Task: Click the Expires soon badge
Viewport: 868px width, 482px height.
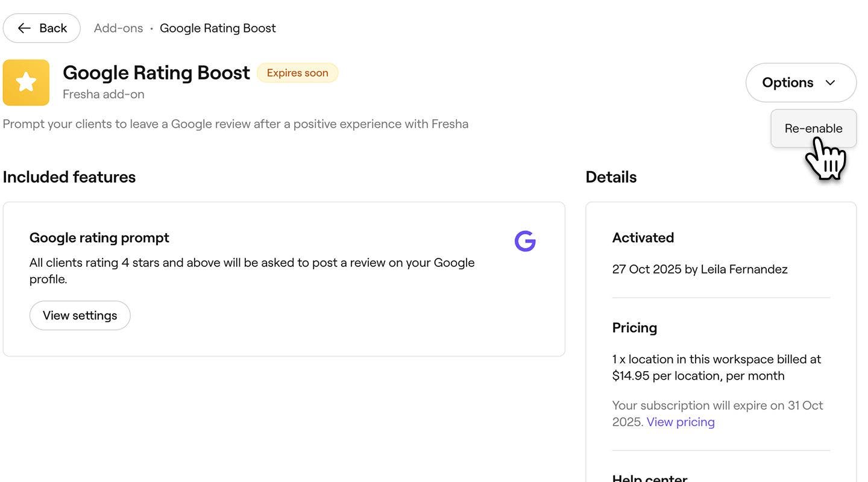Action: [297, 73]
